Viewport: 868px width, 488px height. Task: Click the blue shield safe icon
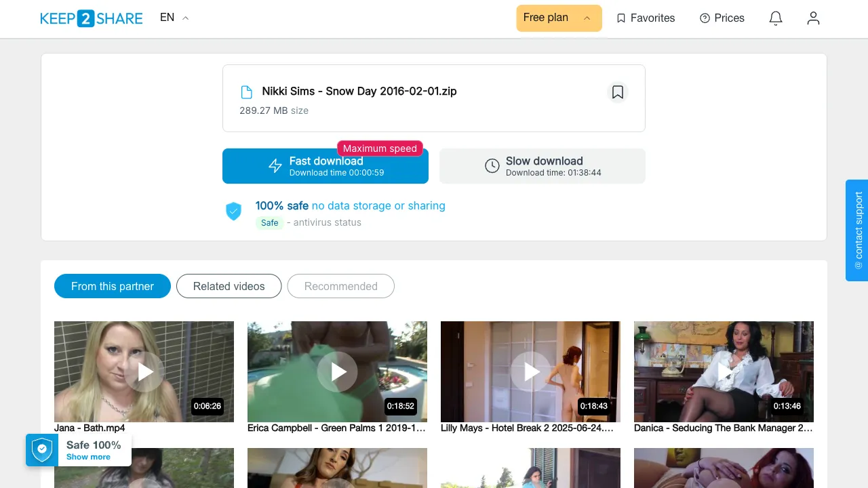[233, 211]
